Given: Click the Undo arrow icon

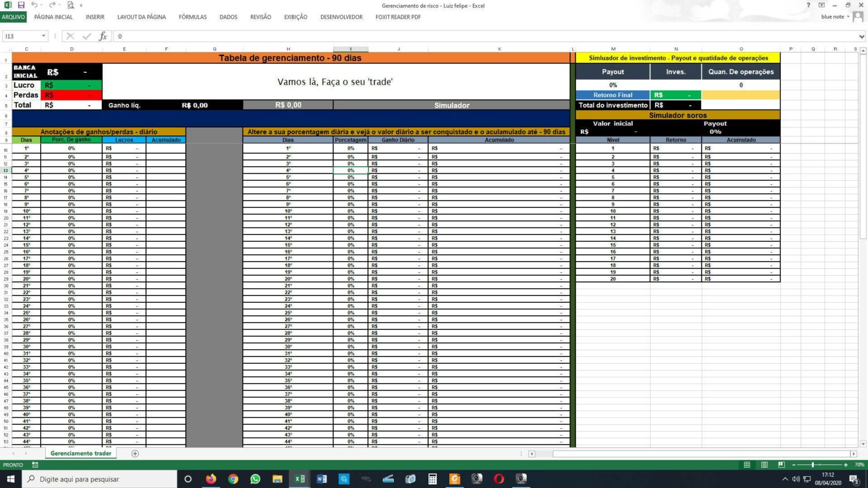Looking at the screenshot, I should [x=34, y=5].
